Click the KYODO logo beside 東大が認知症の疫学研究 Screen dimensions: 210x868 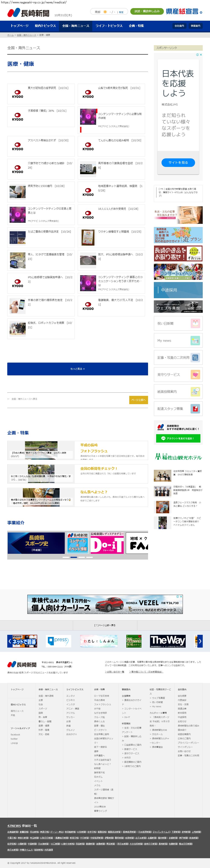tap(18, 94)
